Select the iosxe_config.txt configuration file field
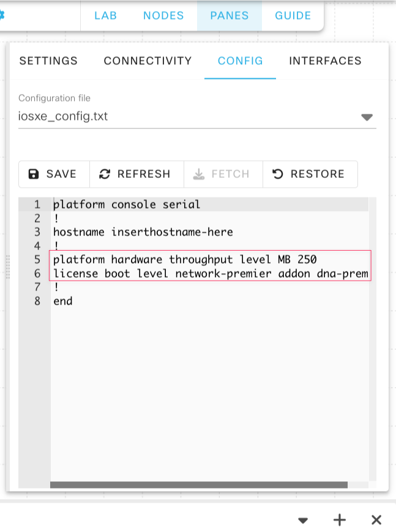Image resolution: width=396 pixels, height=532 pixels. click(197, 116)
